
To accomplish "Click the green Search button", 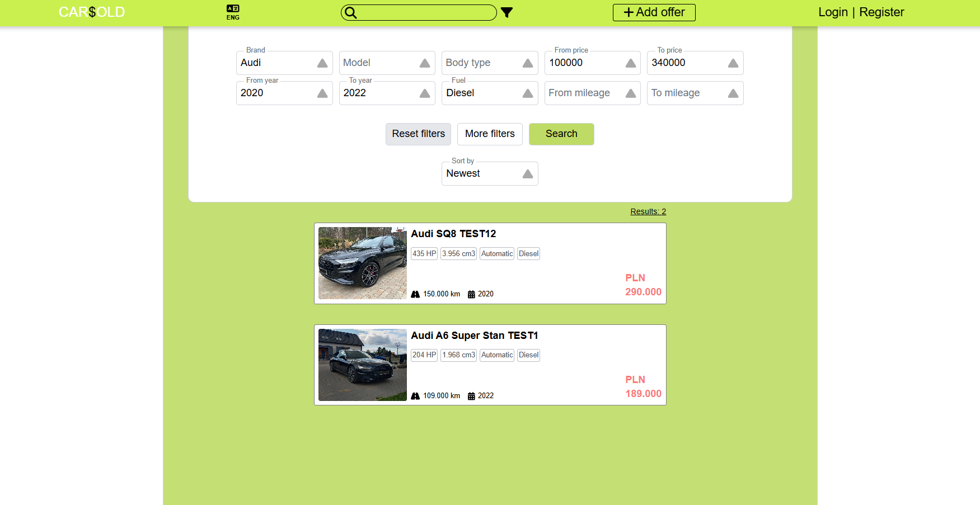I will (561, 134).
